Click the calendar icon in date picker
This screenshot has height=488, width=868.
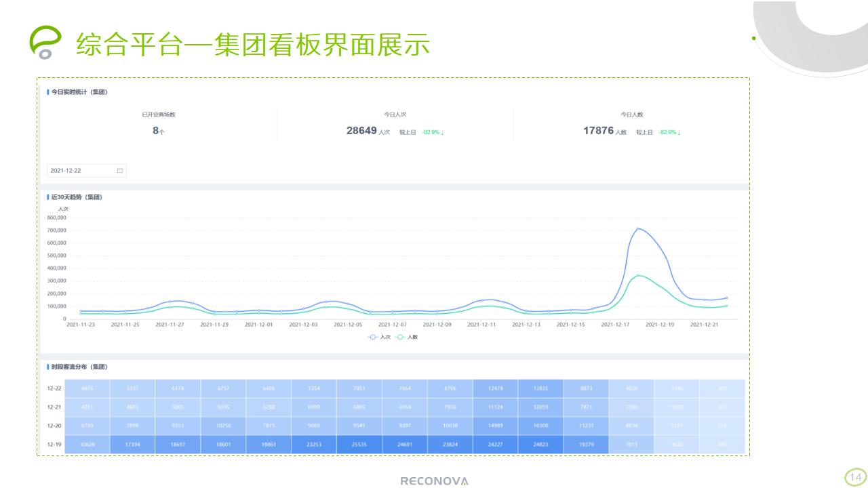[120, 171]
